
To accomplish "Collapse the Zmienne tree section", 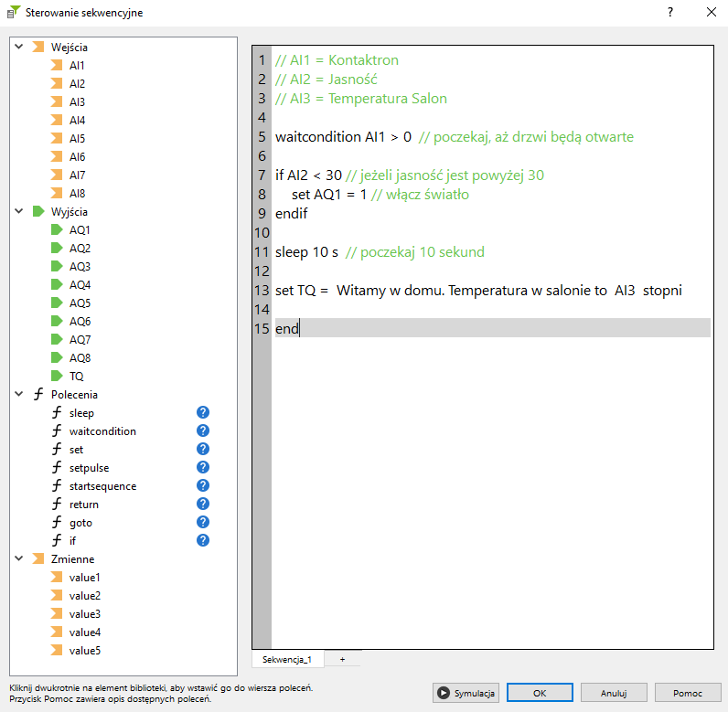I will coord(18,558).
